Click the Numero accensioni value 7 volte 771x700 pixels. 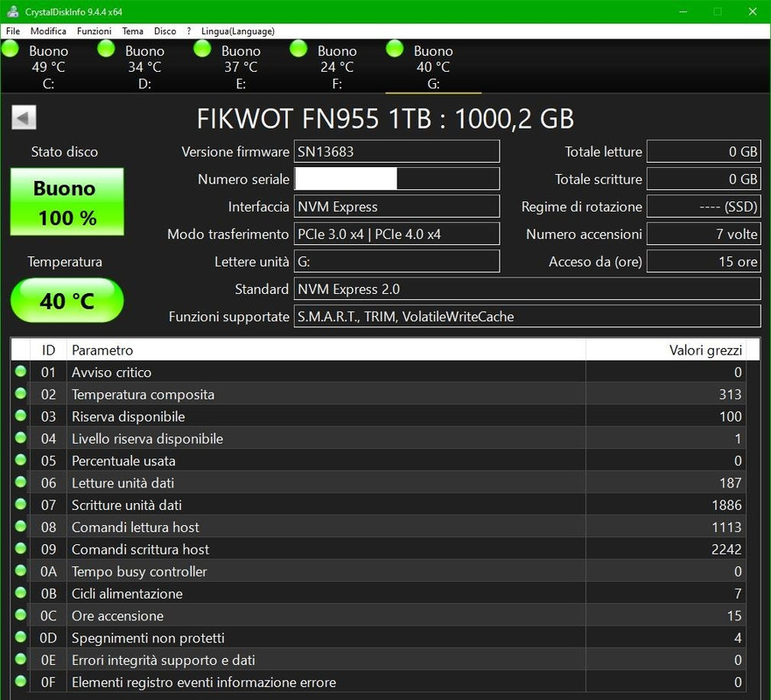[704, 234]
